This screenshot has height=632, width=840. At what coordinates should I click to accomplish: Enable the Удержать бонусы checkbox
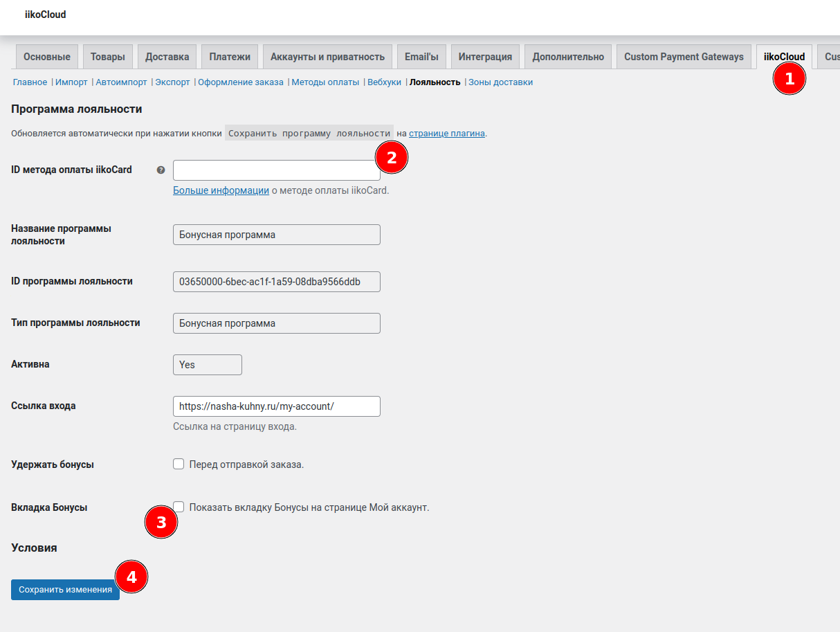(x=179, y=464)
